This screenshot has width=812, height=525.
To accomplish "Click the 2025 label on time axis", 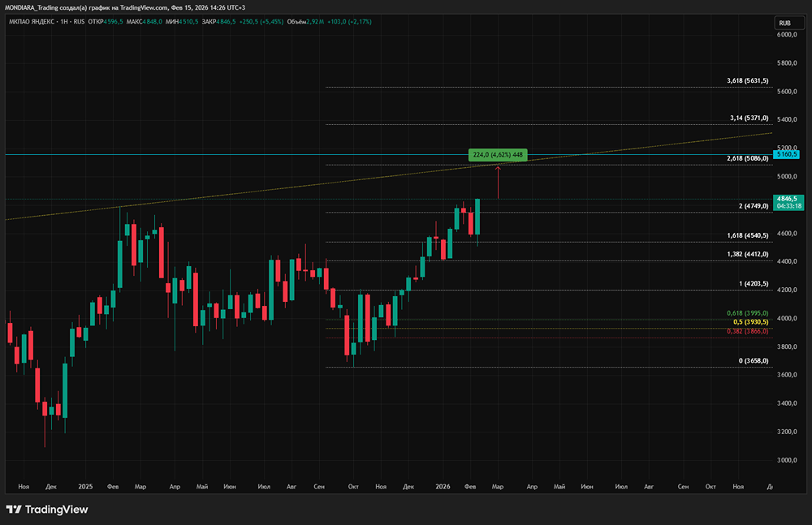I will [85, 487].
